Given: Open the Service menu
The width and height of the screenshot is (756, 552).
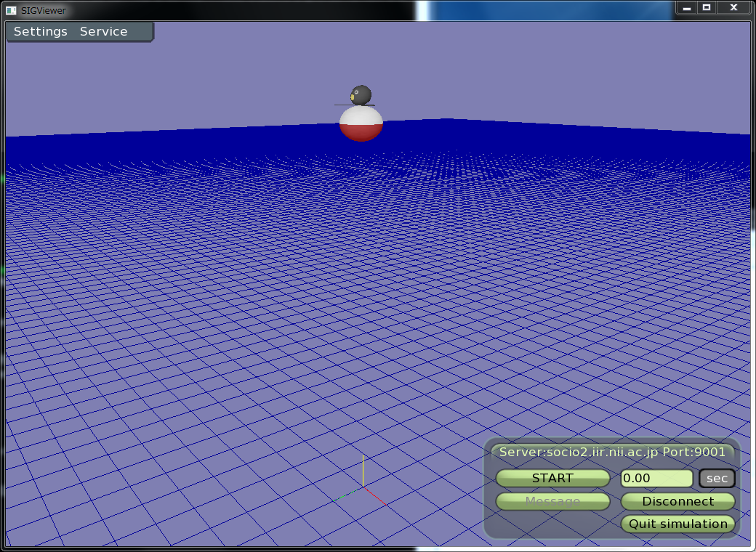Looking at the screenshot, I should [x=103, y=32].
